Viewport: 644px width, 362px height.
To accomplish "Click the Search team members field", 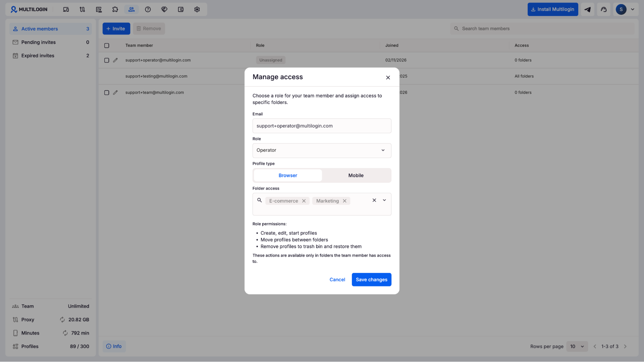I will (544, 29).
